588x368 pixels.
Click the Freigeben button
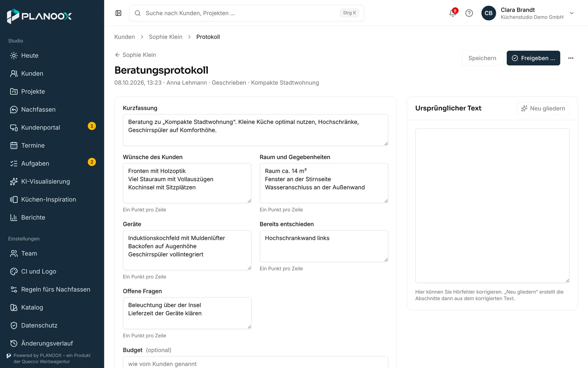533,58
